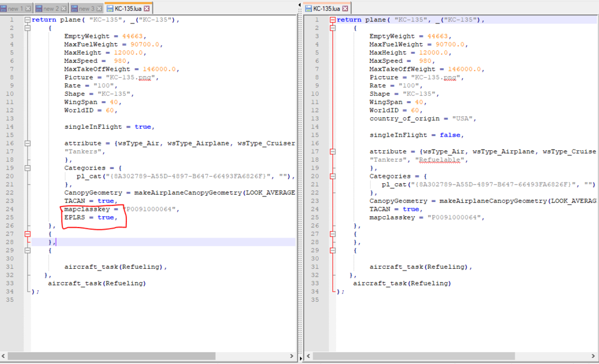Image resolution: width=599 pixels, height=364 pixels.
Task: Click 'MaxFuelWeight = 90700.0,' in right pane
Action: click(x=419, y=45)
